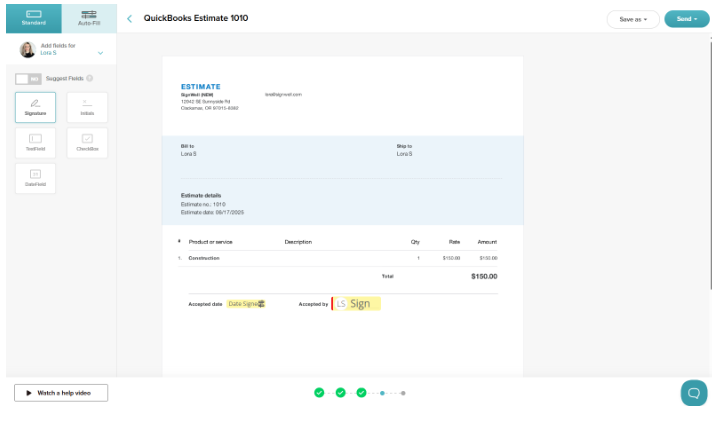Click the Suggest Fields info icon
Screen dimensions: 719x425
pyautogui.click(x=90, y=78)
